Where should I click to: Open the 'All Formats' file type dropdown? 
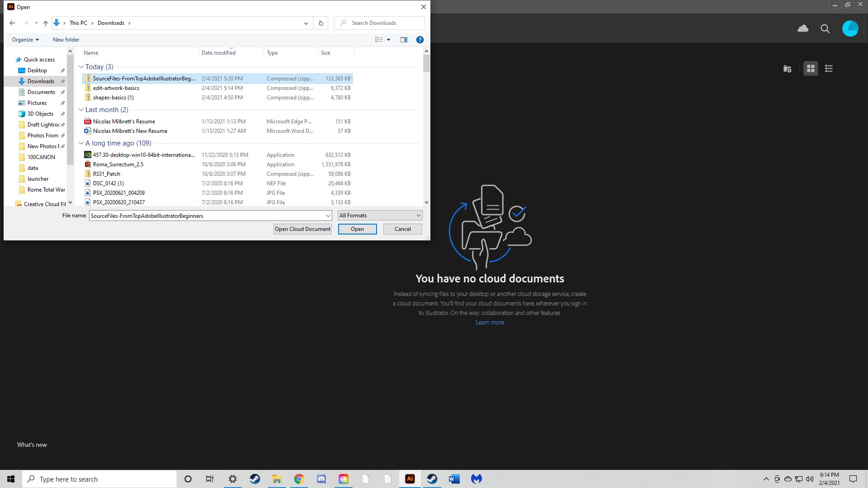380,215
